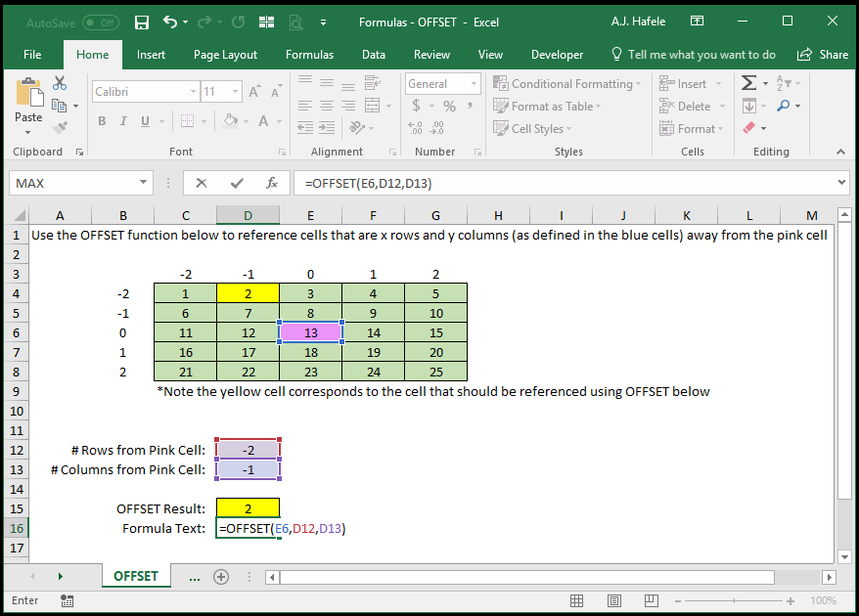Click the Decrease Font Size icon
The height and width of the screenshot is (616, 859).
click(x=276, y=92)
